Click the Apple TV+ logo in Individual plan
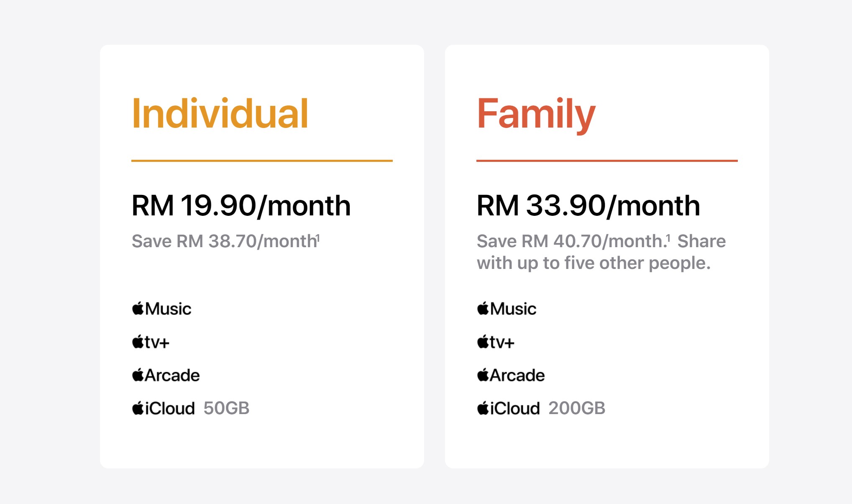 [x=151, y=342]
